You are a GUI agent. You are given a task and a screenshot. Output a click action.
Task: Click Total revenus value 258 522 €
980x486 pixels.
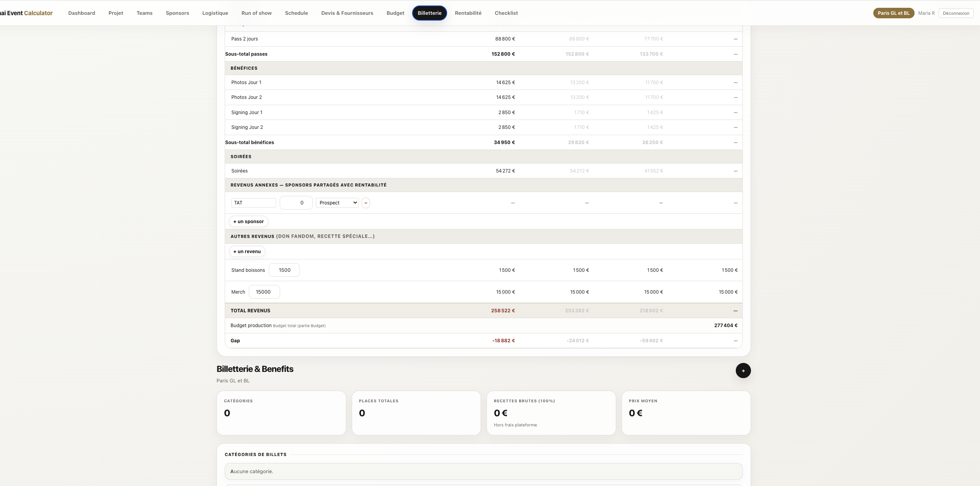click(503, 311)
